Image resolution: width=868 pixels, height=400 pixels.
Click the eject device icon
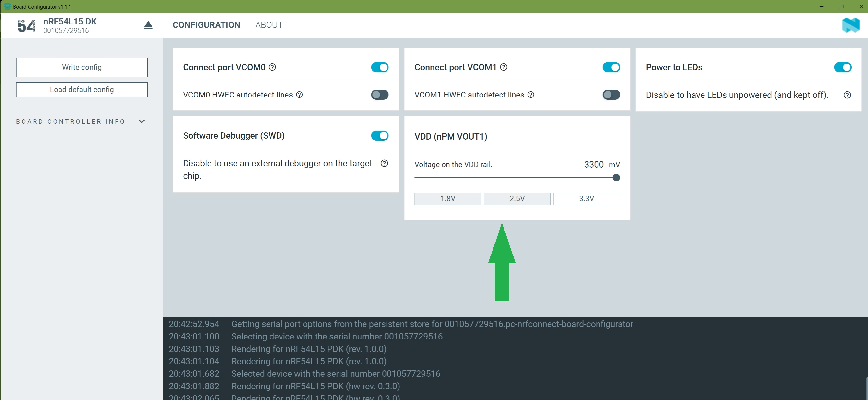click(x=148, y=25)
